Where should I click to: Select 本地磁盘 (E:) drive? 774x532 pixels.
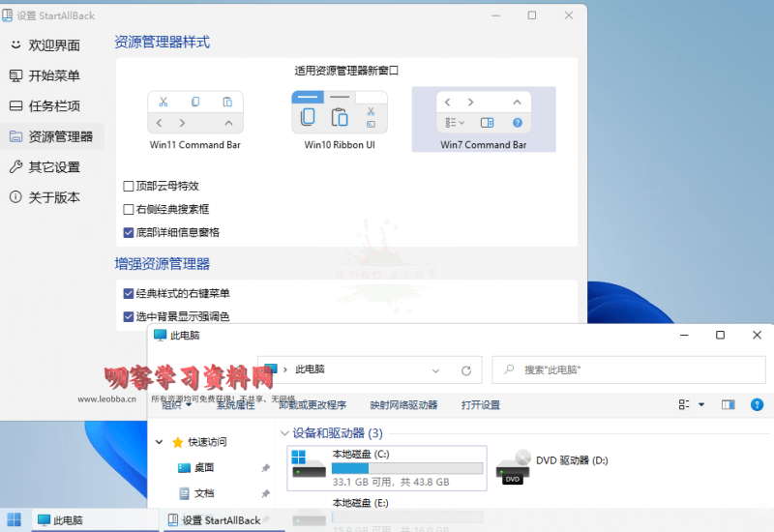pyautogui.click(x=360, y=503)
